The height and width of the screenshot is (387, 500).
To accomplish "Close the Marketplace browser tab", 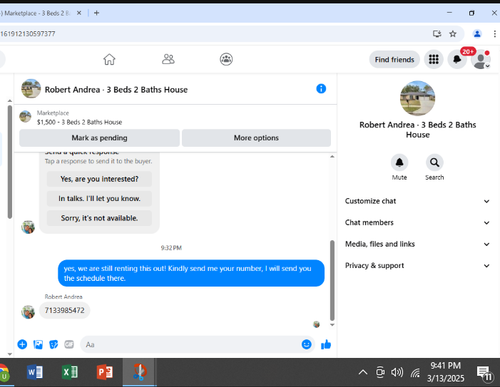I will [79, 13].
